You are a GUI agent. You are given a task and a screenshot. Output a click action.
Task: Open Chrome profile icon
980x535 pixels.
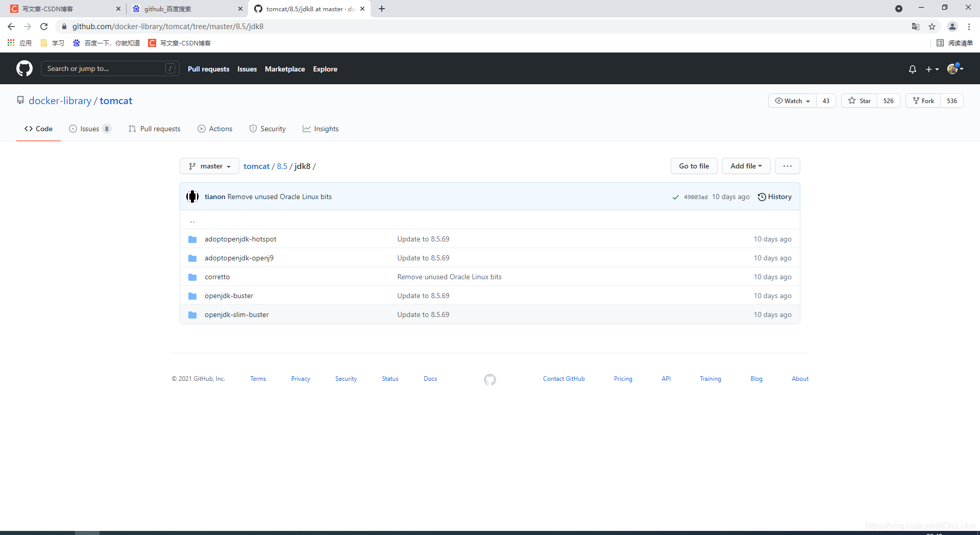[952, 27]
